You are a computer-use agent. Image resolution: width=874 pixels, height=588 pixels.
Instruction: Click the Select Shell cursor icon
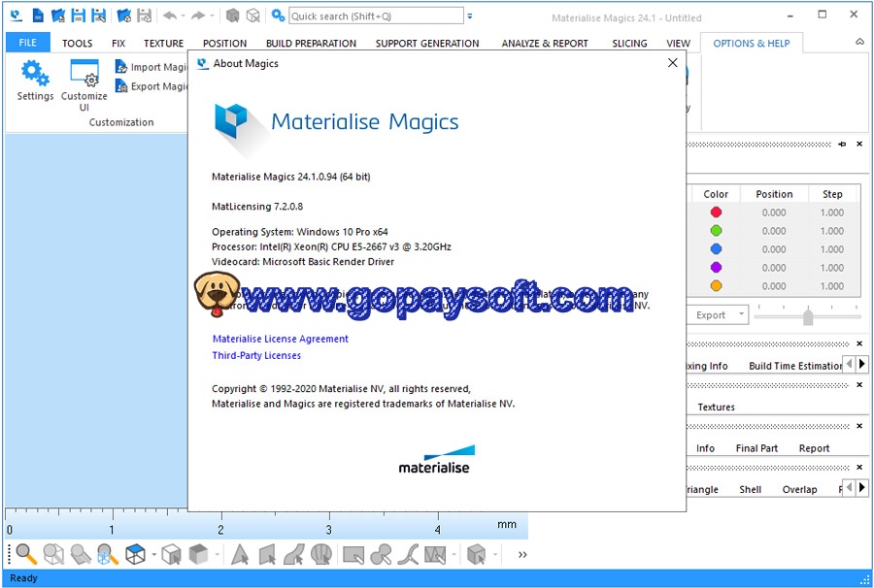coord(321,554)
